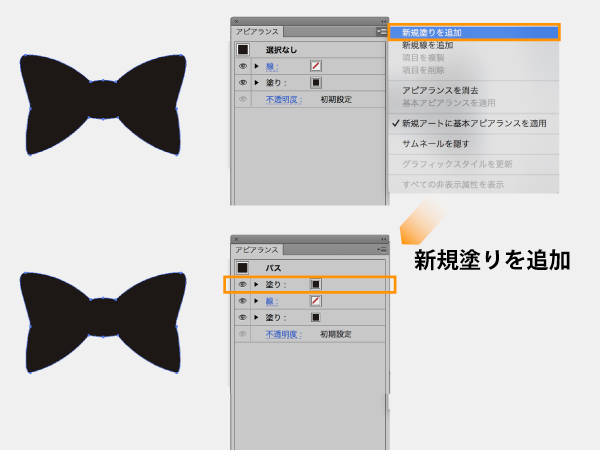Expand the bottom 塗り row in パス panel

[x=256, y=317]
